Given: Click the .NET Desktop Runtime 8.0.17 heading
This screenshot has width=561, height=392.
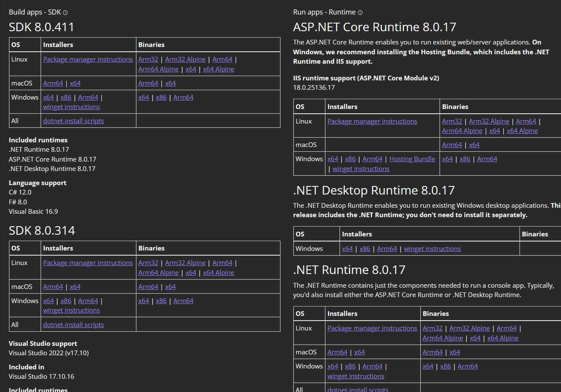Looking at the screenshot, I should click(x=374, y=190).
